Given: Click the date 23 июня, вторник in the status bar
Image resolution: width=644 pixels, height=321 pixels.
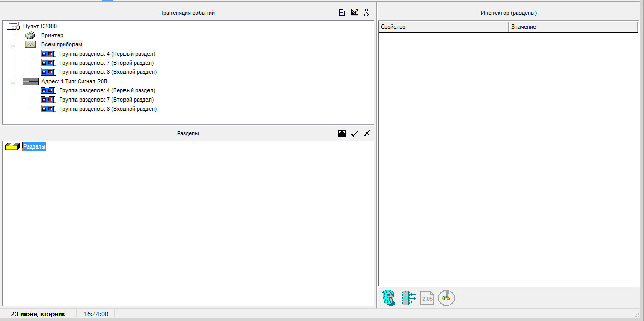Looking at the screenshot, I should [x=38, y=314].
